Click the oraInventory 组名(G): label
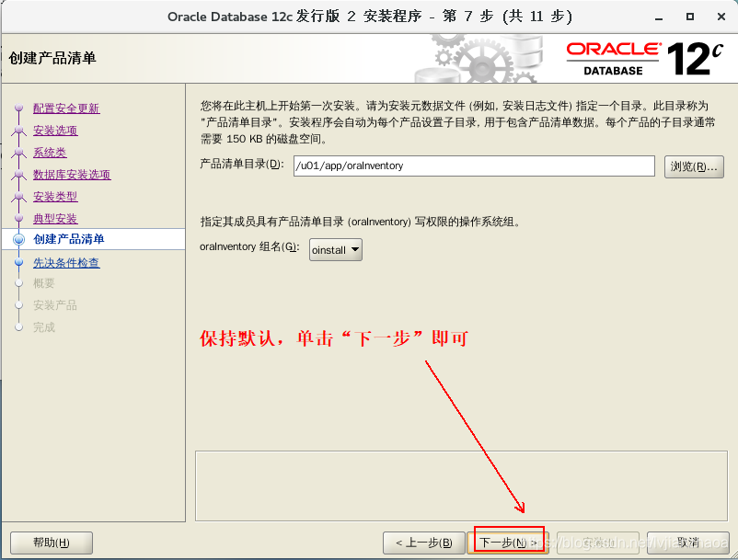This screenshot has width=738, height=560. click(249, 246)
